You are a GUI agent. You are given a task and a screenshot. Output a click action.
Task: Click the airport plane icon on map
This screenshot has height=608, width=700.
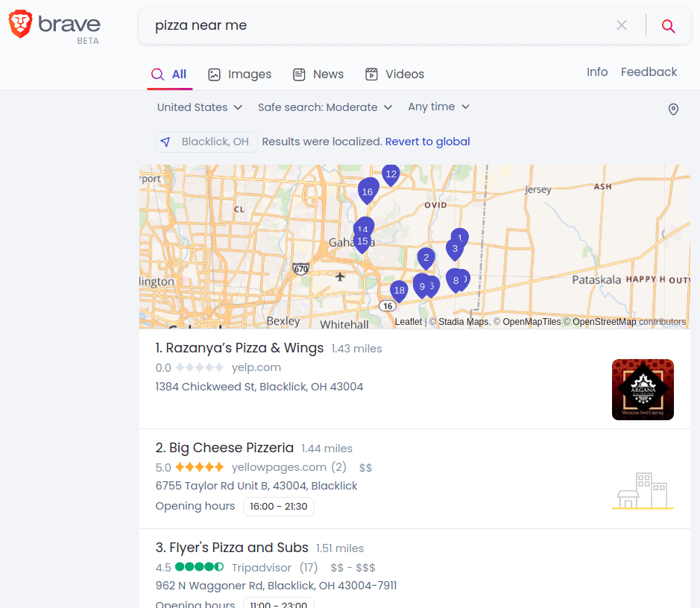[x=340, y=277]
